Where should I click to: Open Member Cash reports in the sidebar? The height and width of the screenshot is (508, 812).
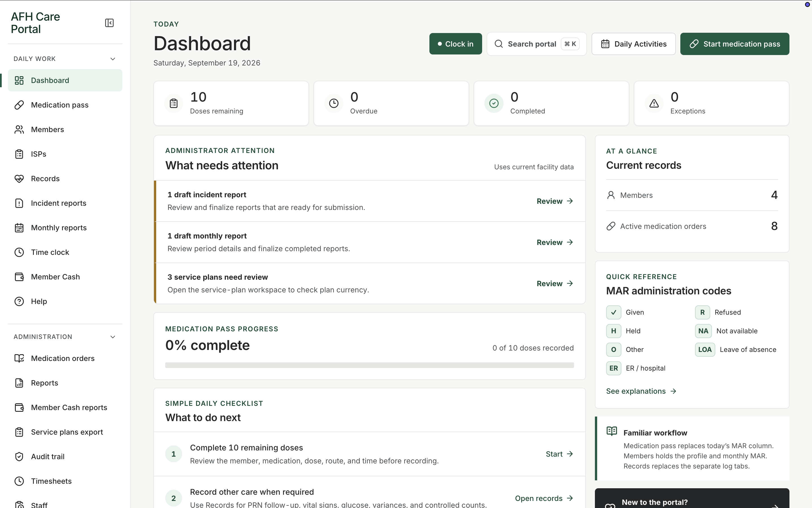[65, 407]
